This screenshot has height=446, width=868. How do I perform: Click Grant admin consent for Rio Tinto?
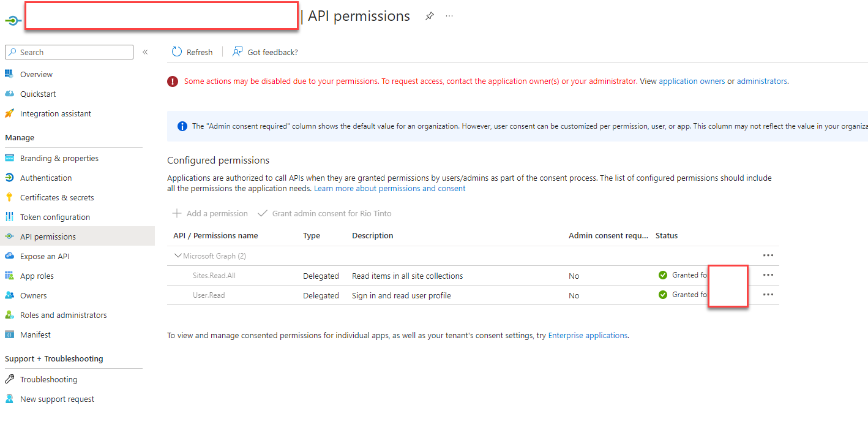[x=324, y=213]
